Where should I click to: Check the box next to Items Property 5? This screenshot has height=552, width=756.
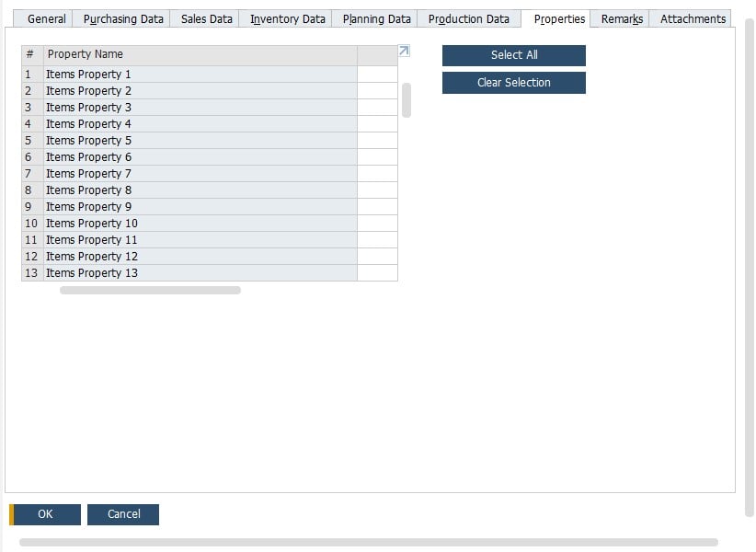click(x=377, y=140)
